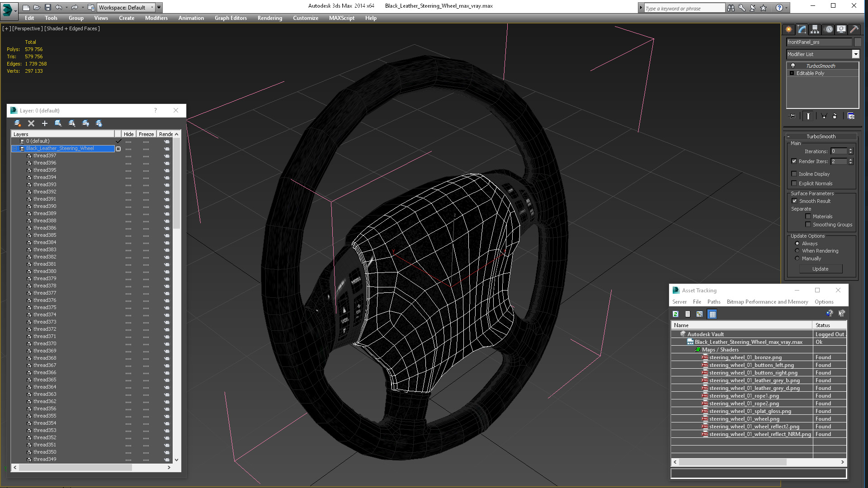Screen dimensions: 868x488
Task: Click Tree View icon in Asset Tracking
Action: click(700, 314)
